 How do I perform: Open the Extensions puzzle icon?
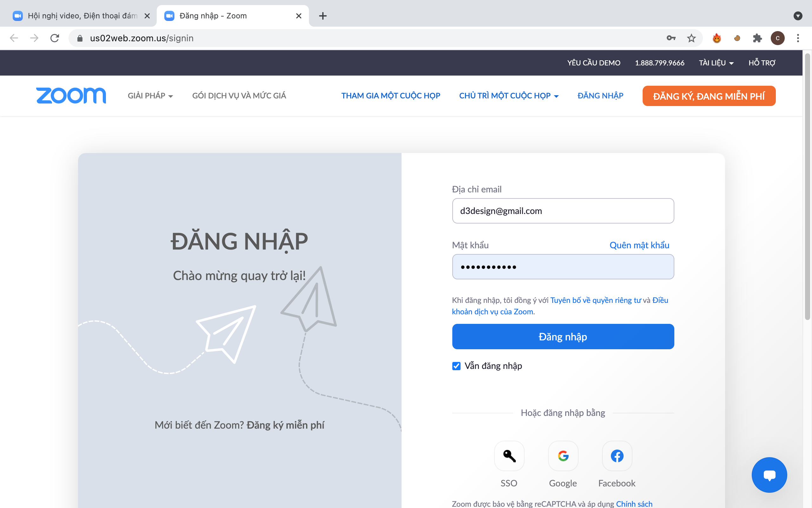[757, 38]
